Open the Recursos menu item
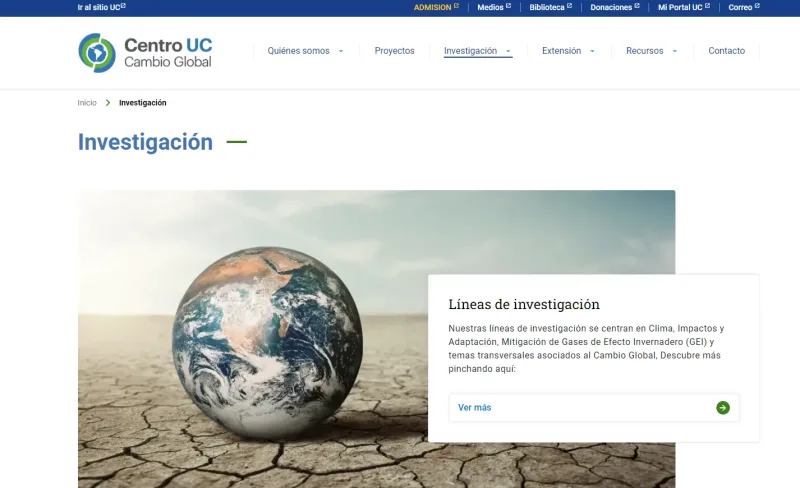This screenshot has width=800, height=488. 644,51
